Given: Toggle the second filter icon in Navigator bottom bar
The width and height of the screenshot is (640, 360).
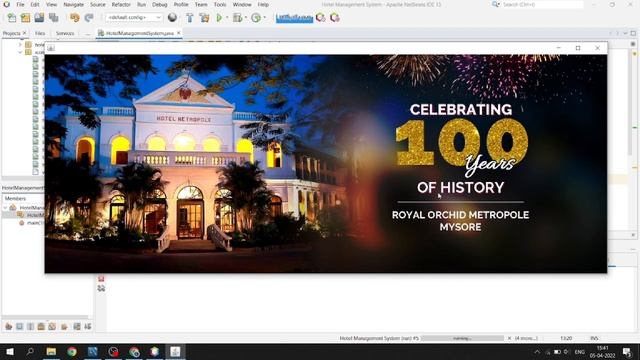Looking at the screenshot, I should click(20, 327).
